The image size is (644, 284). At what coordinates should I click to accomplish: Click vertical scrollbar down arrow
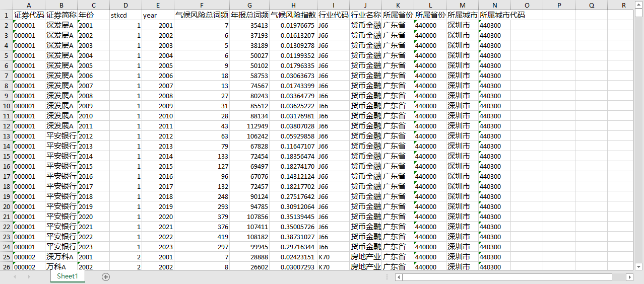coord(638,266)
